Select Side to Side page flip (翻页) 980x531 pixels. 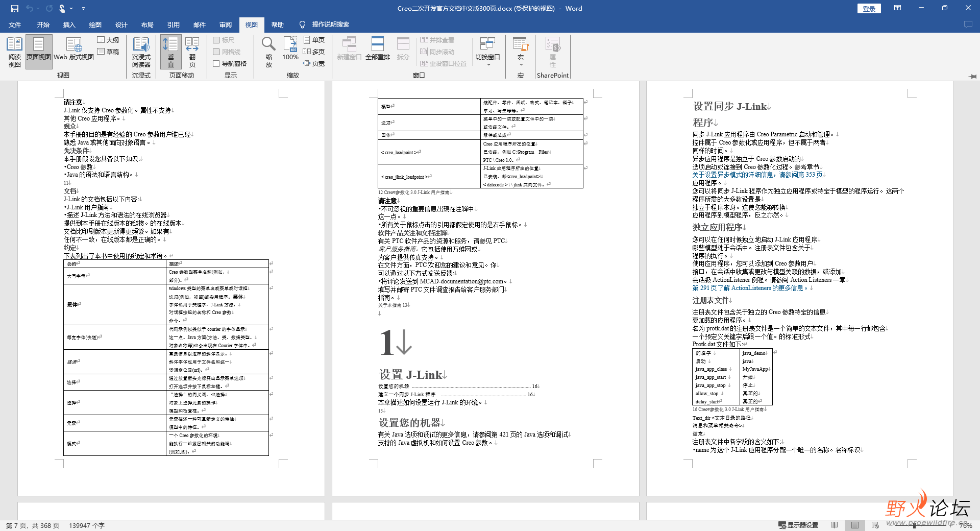192,52
